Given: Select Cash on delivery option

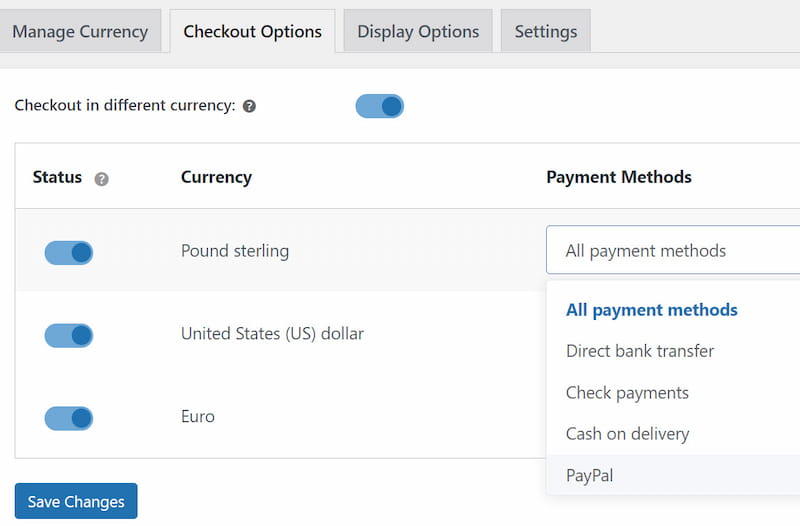Looking at the screenshot, I should pos(627,434).
